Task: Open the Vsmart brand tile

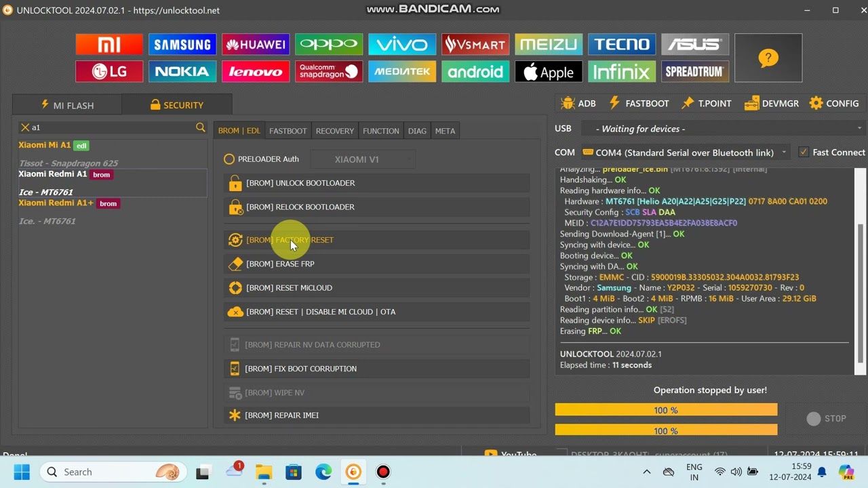Action: click(475, 45)
